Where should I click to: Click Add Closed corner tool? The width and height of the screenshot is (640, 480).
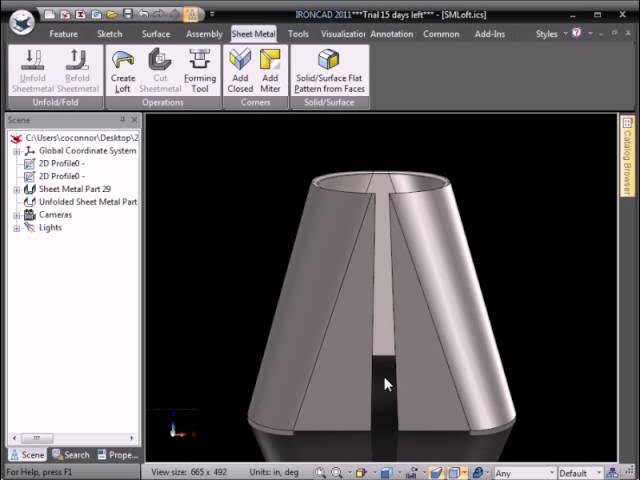coord(240,71)
